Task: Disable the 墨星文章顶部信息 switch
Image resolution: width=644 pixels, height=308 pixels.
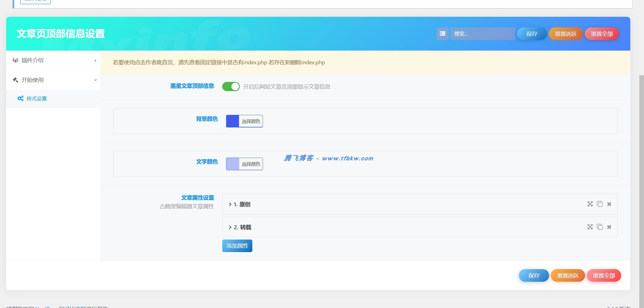Action: coord(231,86)
